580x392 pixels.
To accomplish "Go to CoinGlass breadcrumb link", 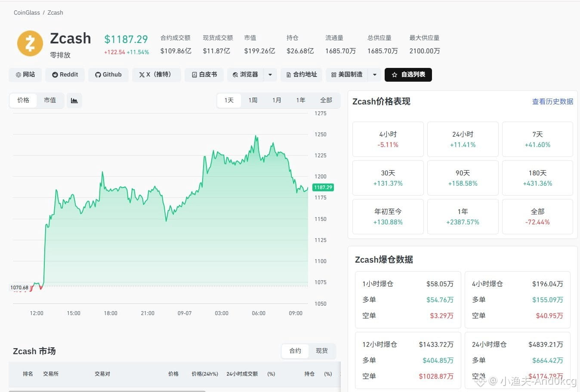I will click(x=27, y=12).
